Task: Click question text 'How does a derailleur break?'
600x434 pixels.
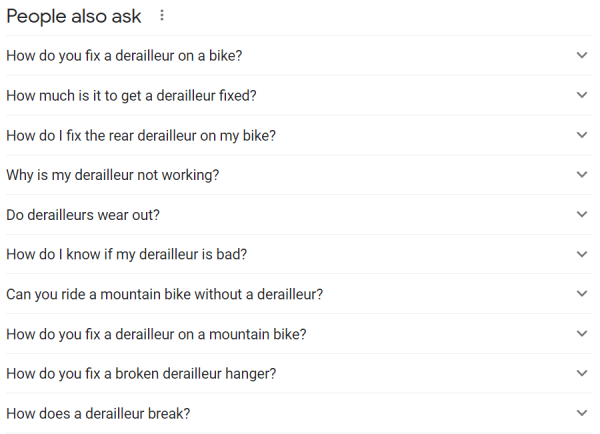Action: [x=98, y=413]
